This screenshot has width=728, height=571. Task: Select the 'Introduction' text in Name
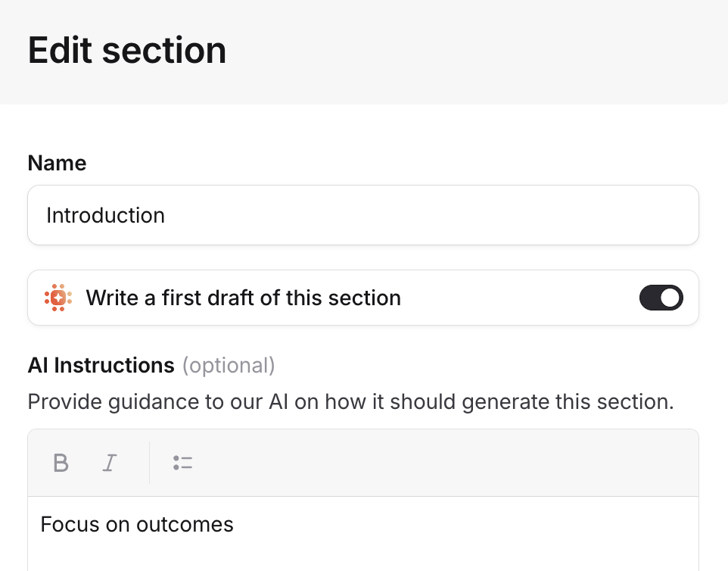pyautogui.click(x=105, y=215)
